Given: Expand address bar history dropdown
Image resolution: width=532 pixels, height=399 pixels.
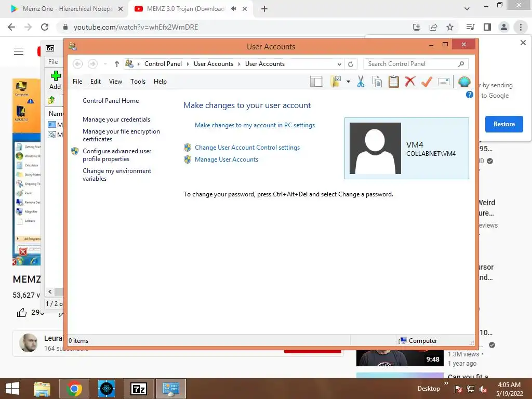Looking at the screenshot, I should [339, 64].
